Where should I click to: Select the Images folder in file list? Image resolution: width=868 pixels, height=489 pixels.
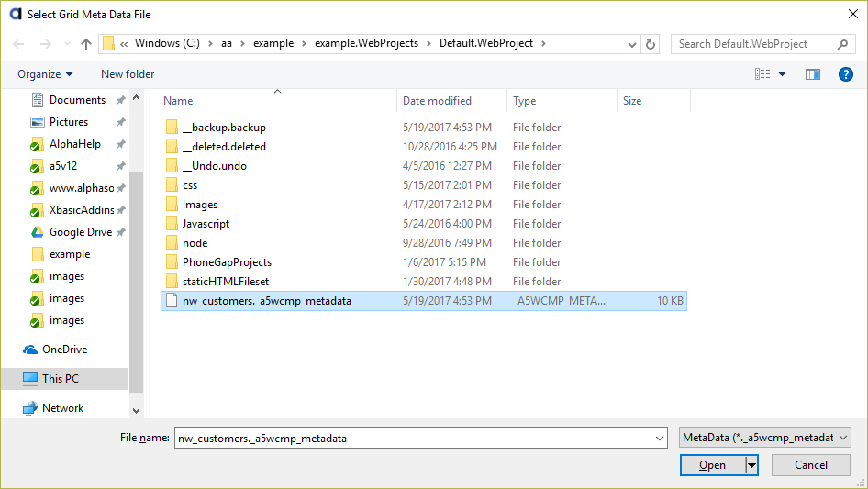pos(200,205)
